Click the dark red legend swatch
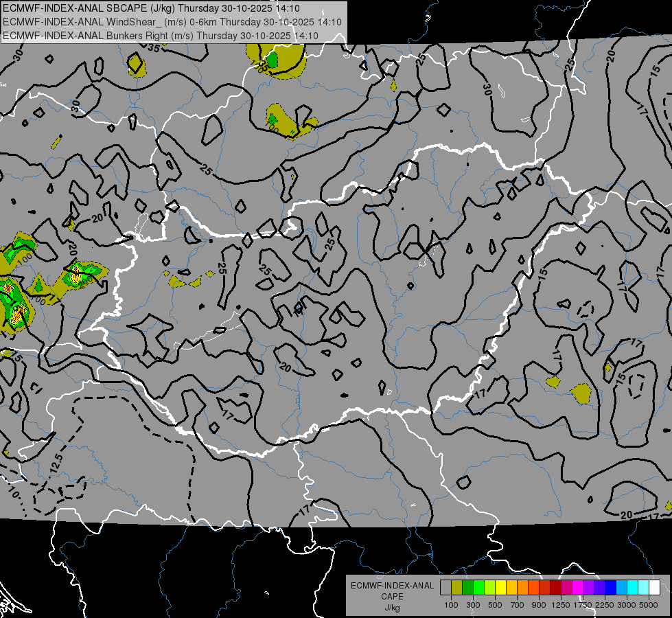The width and height of the screenshot is (672, 618). pyautogui.click(x=555, y=588)
